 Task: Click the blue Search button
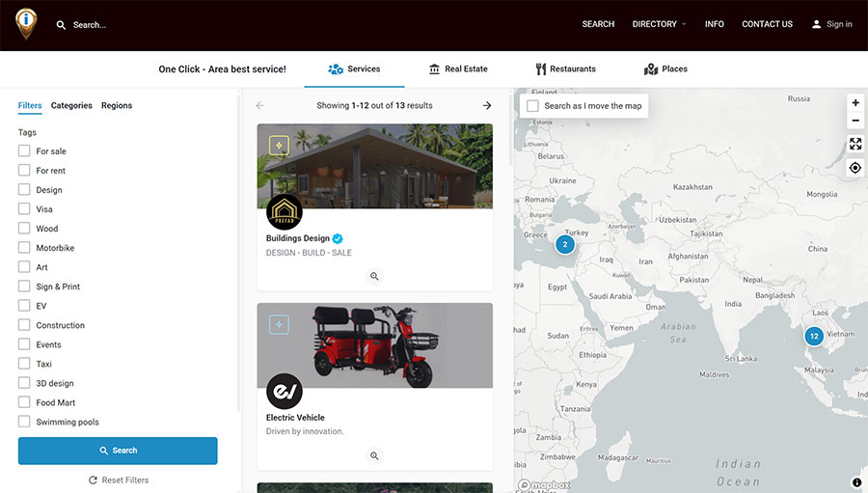[x=118, y=451]
